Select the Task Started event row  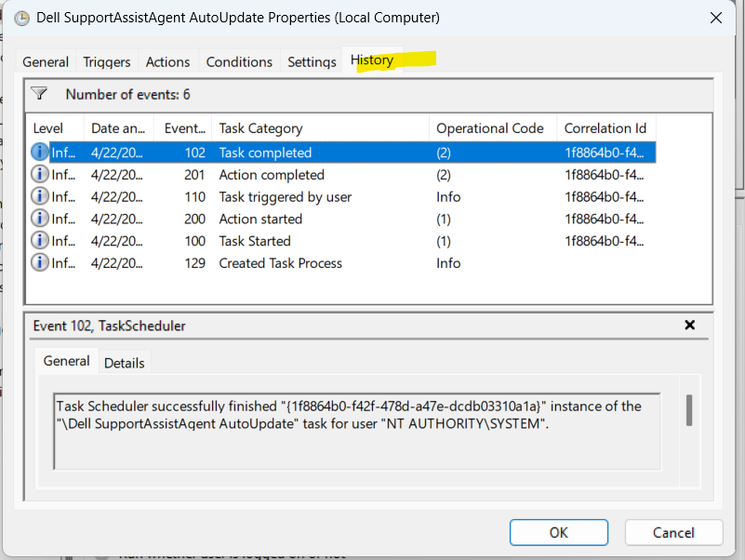click(343, 241)
